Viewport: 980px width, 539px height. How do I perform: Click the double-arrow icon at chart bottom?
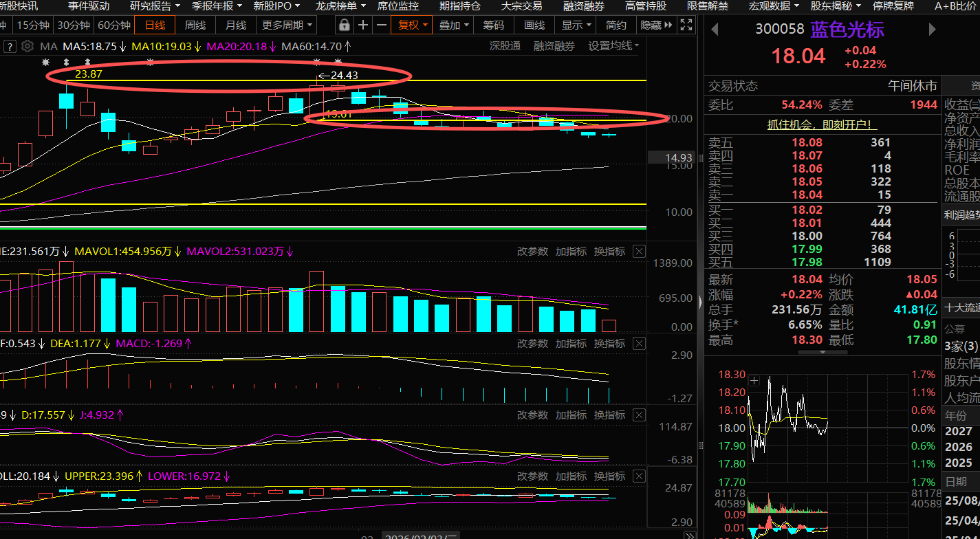tap(689, 535)
